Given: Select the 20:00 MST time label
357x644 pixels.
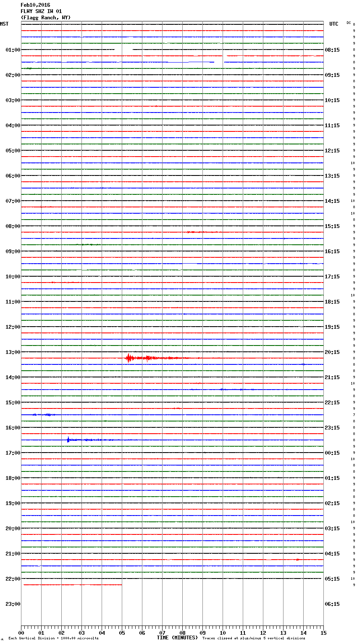Looking at the screenshot, I should click(x=13, y=529).
